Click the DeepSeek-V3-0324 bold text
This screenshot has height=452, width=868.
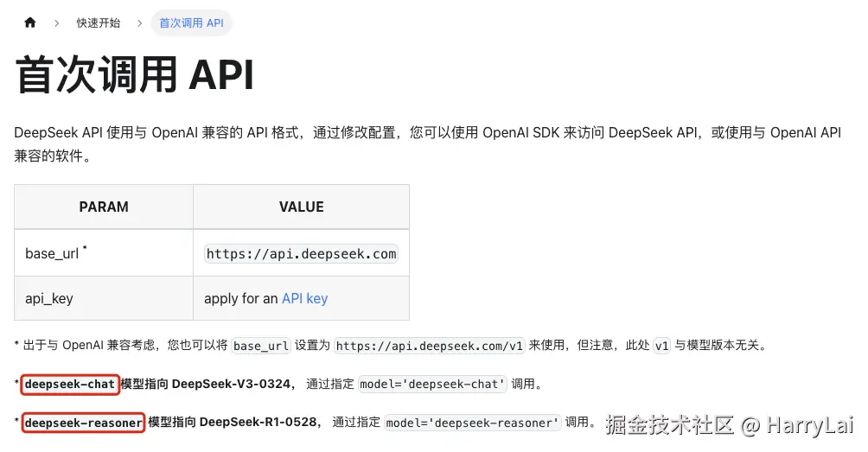click(231, 384)
